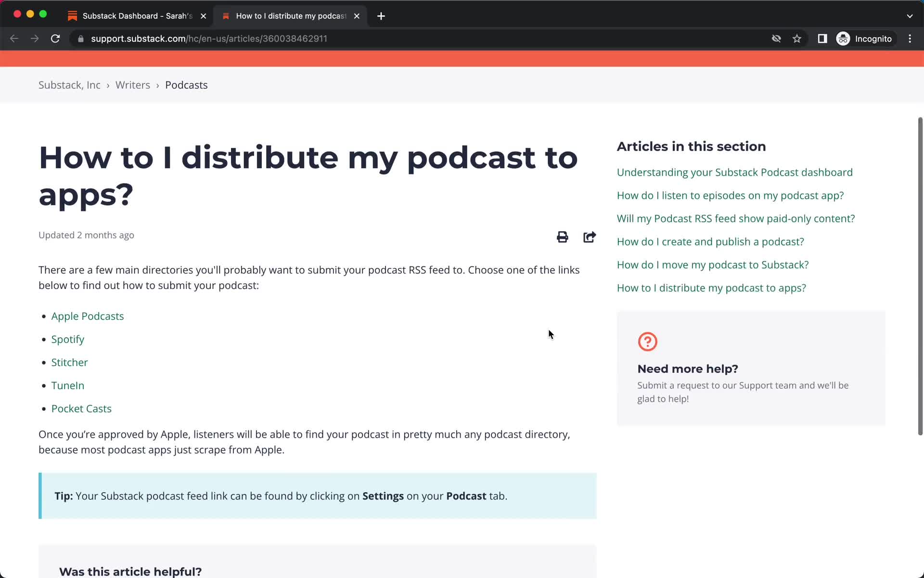
Task: Open the share article icon
Action: (x=590, y=237)
